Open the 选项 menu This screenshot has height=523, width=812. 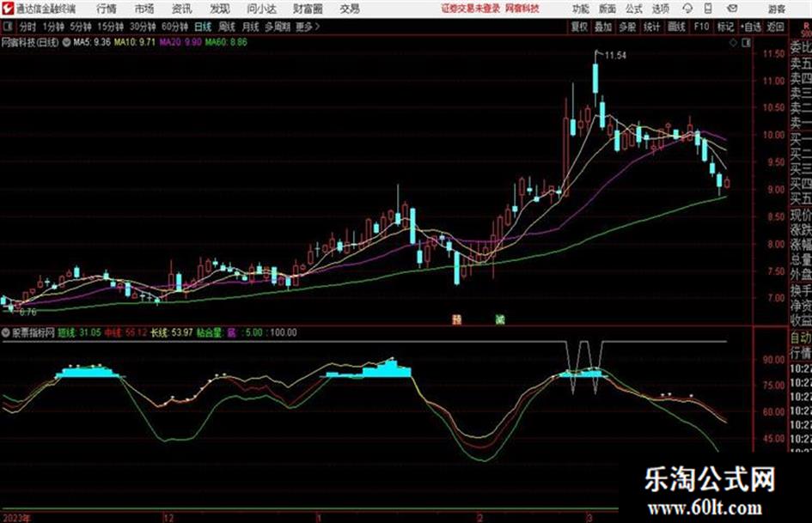(x=661, y=9)
